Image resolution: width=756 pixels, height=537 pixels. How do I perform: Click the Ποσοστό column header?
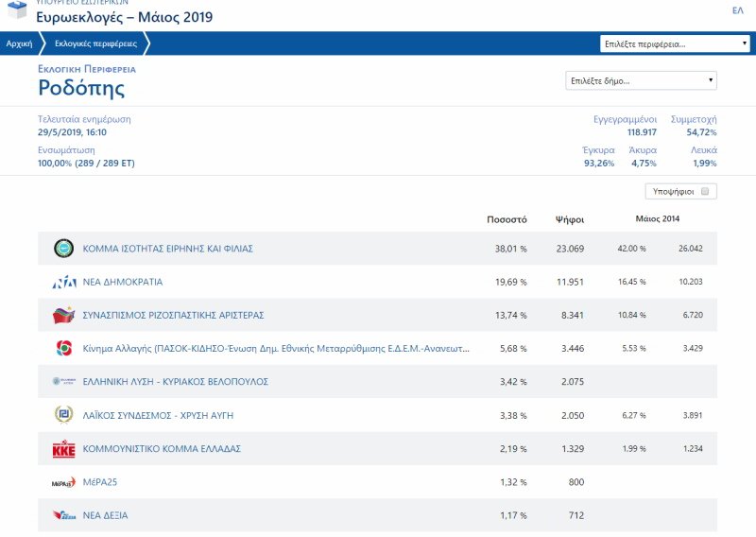507,219
